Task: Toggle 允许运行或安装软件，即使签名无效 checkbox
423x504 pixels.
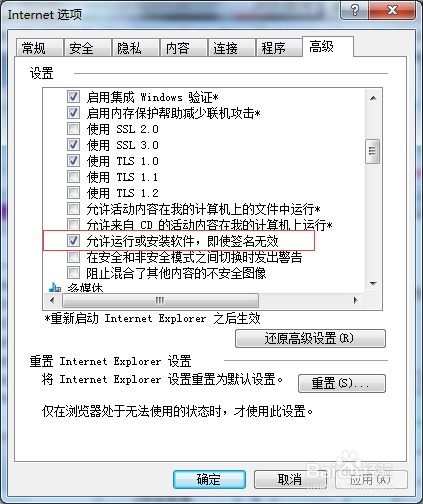Action: (73, 240)
